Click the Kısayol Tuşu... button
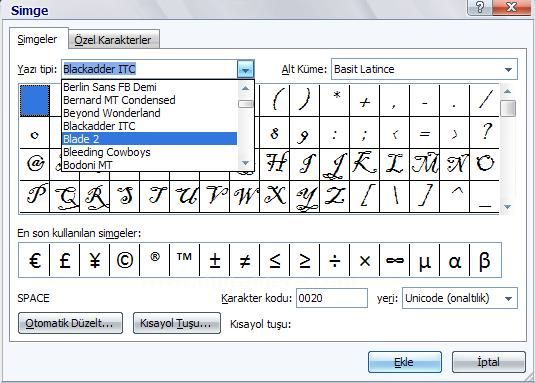Image resolution: width=535 pixels, height=383 pixels. (176, 323)
